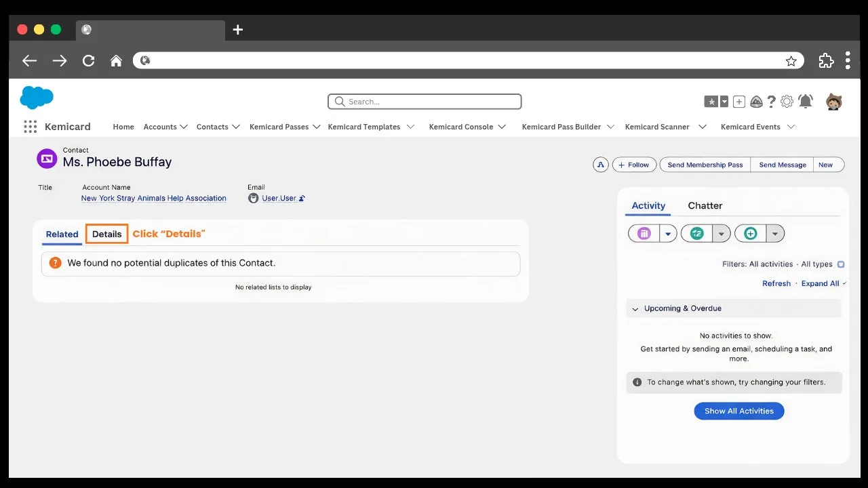Expand the Kemicard Scanner chevron
868x488 pixels.
703,127
